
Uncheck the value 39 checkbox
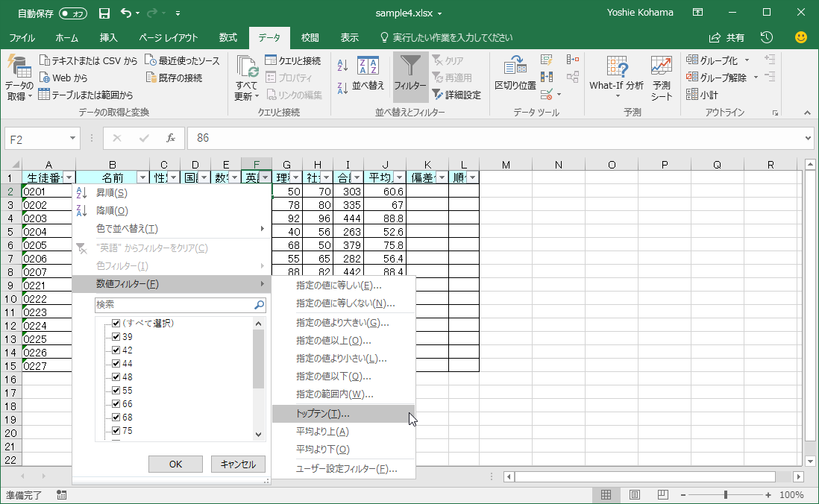pyautogui.click(x=116, y=337)
